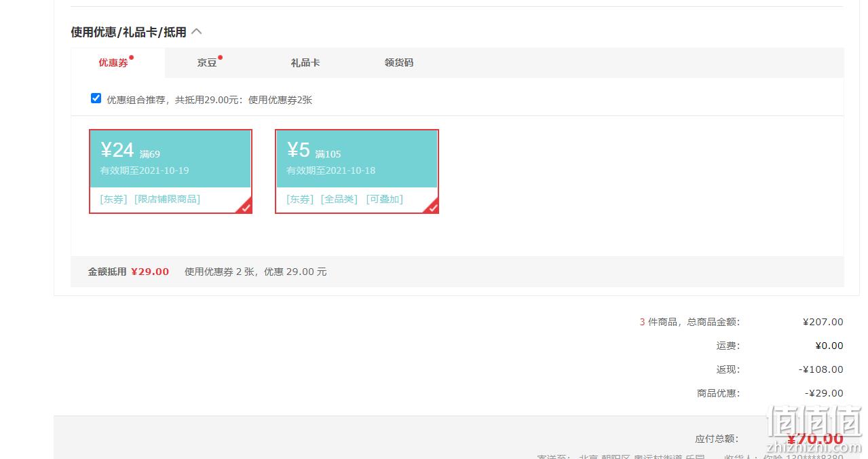Click the [限店铺限商品] coupon tag
Viewport: 868px width, 459px height.
pyautogui.click(x=167, y=199)
